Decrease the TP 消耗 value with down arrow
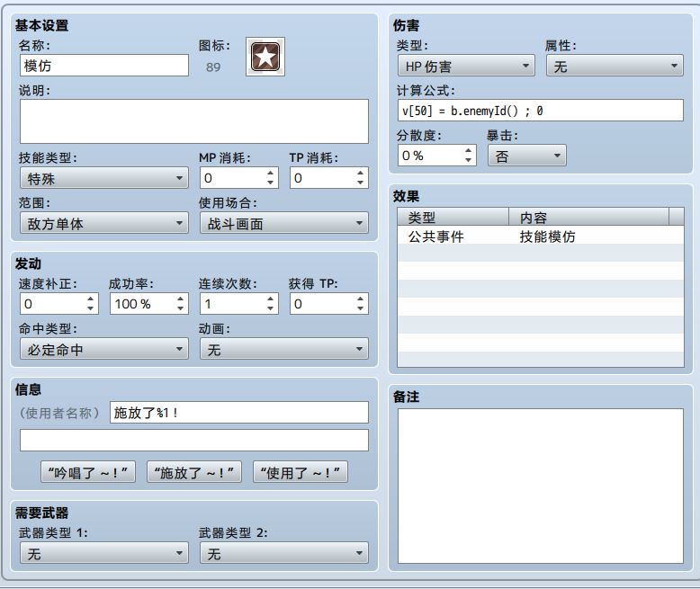This screenshot has width=700, height=589. point(360,183)
